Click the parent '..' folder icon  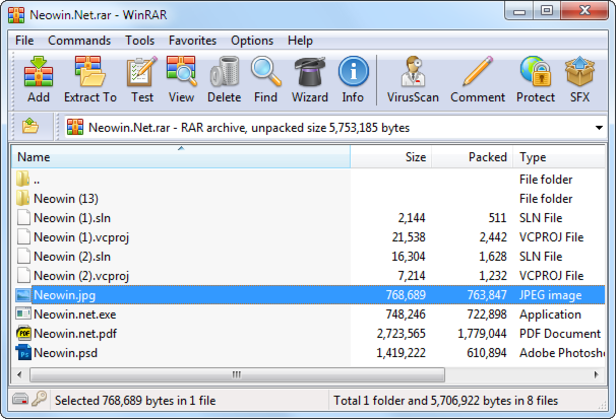point(23,179)
